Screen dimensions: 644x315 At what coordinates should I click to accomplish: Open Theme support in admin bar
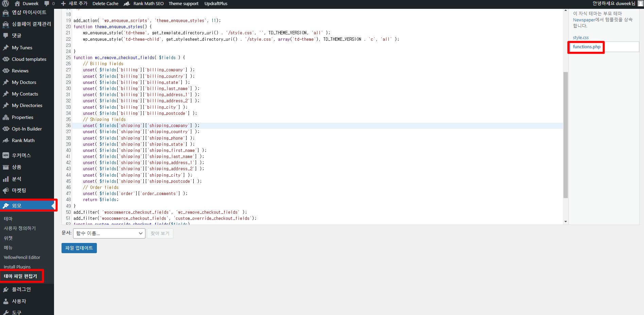point(184,4)
